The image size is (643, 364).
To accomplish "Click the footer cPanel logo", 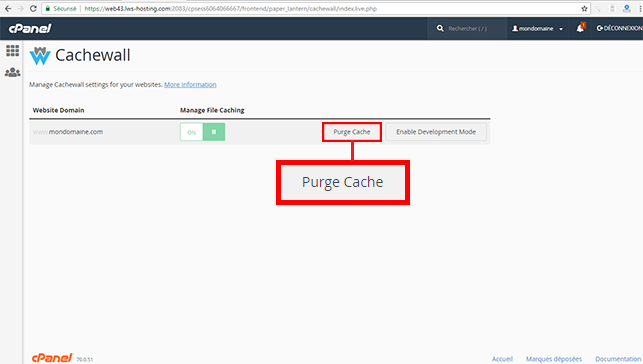I will (x=52, y=357).
